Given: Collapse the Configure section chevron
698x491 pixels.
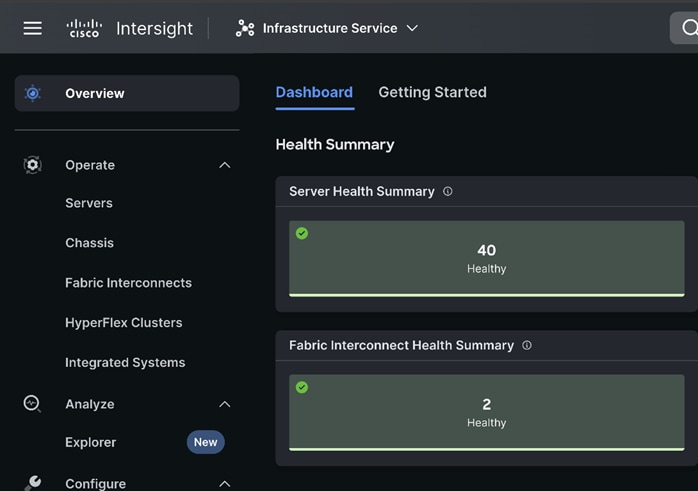Looking at the screenshot, I should tap(225, 483).
